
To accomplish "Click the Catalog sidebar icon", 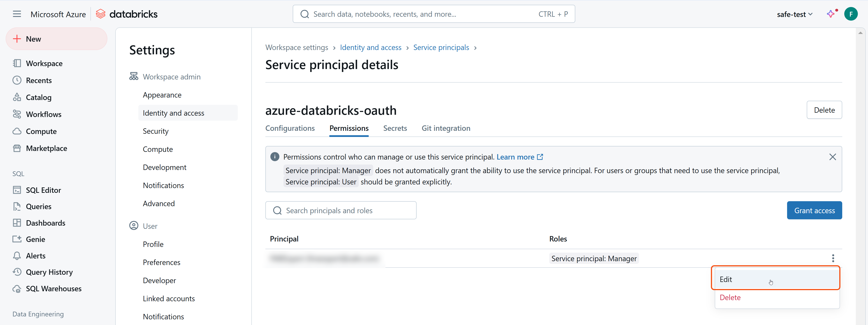I will tap(17, 97).
